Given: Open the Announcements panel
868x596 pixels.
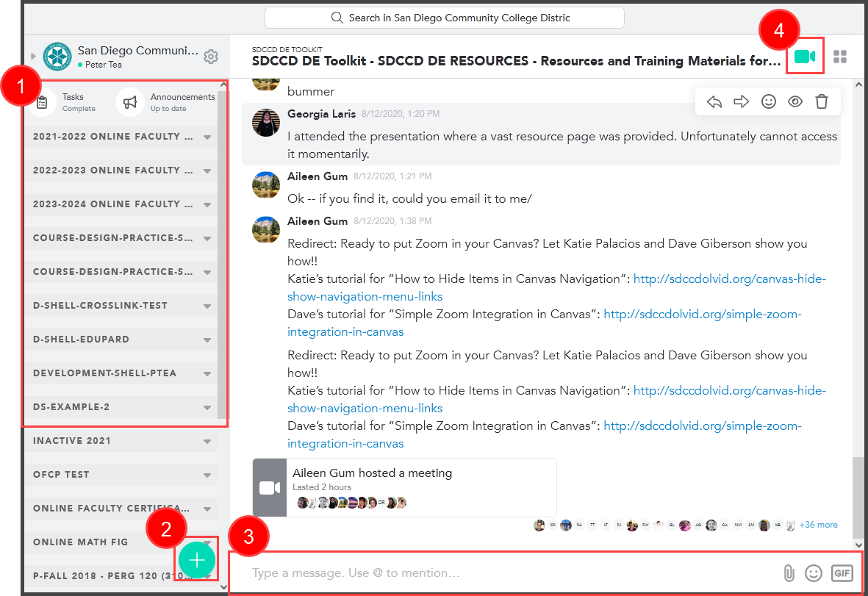Looking at the screenshot, I should pyautogui.click(x=155, y=101).
